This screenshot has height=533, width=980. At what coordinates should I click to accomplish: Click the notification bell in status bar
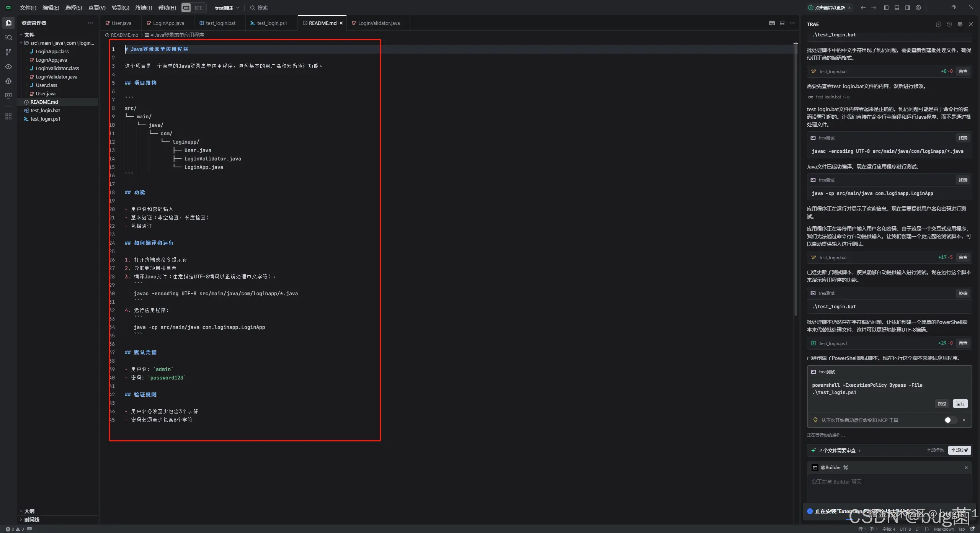click(x=972, y=529)
